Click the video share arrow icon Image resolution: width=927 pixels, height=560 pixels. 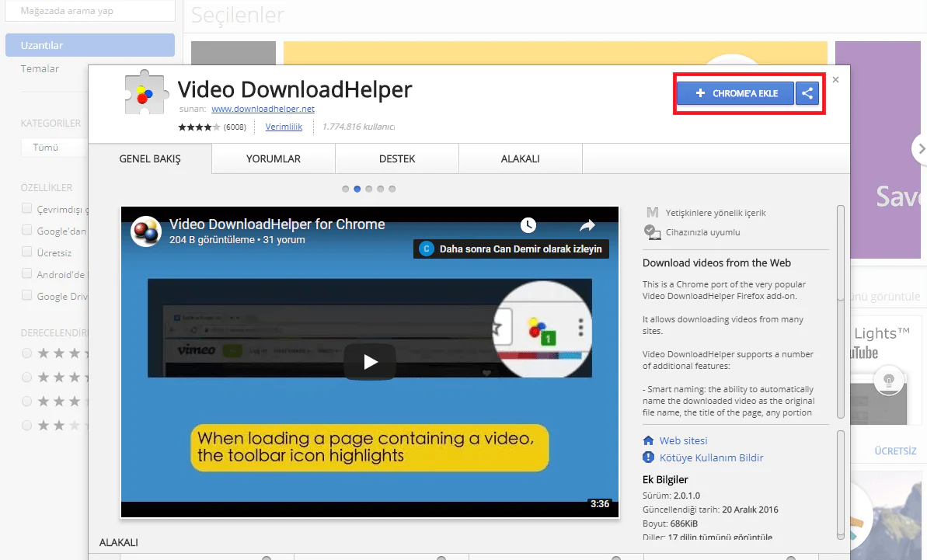pos(587,225)
